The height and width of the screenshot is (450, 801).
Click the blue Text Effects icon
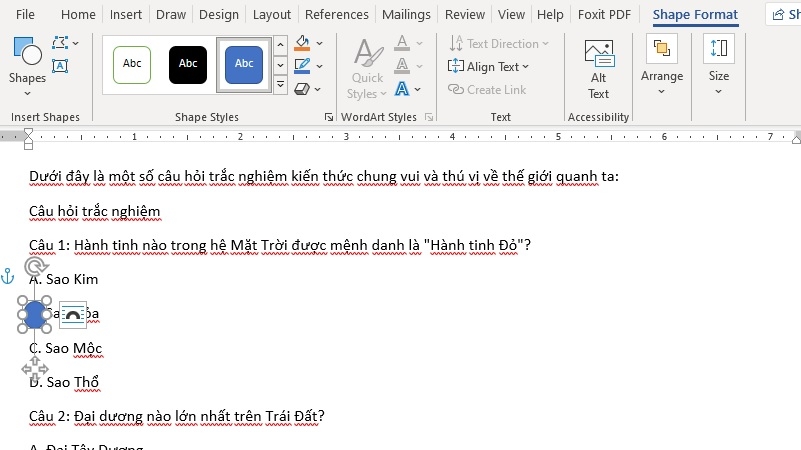[x=402, y=89]
